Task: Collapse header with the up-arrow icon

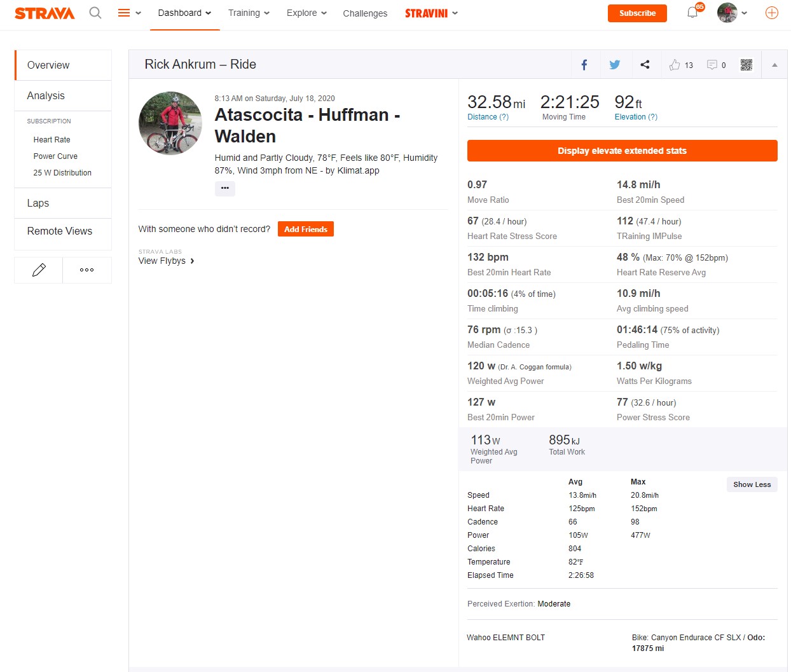Action: click(774, 65)
